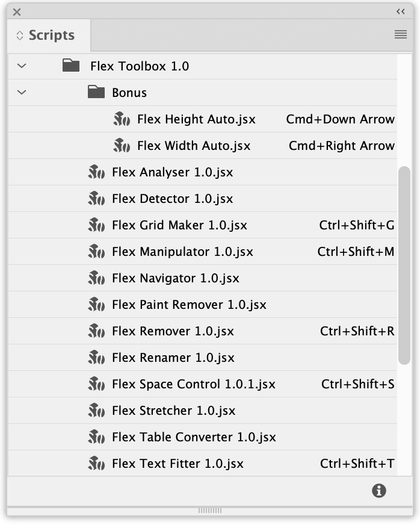This screenshot has height=525, width=420.
Task: Select Flex Table Converter 1.0.jsx entry
Action: click(x=194, y=437)
